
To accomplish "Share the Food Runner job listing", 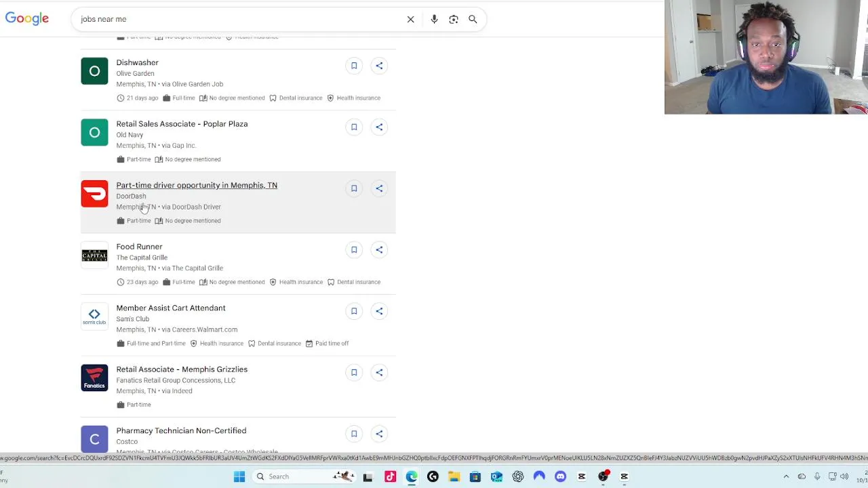I will tap(379, 249).
